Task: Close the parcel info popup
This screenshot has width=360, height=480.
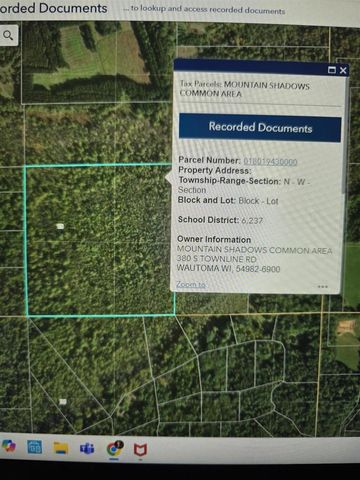Action: [x=343, y=70]
